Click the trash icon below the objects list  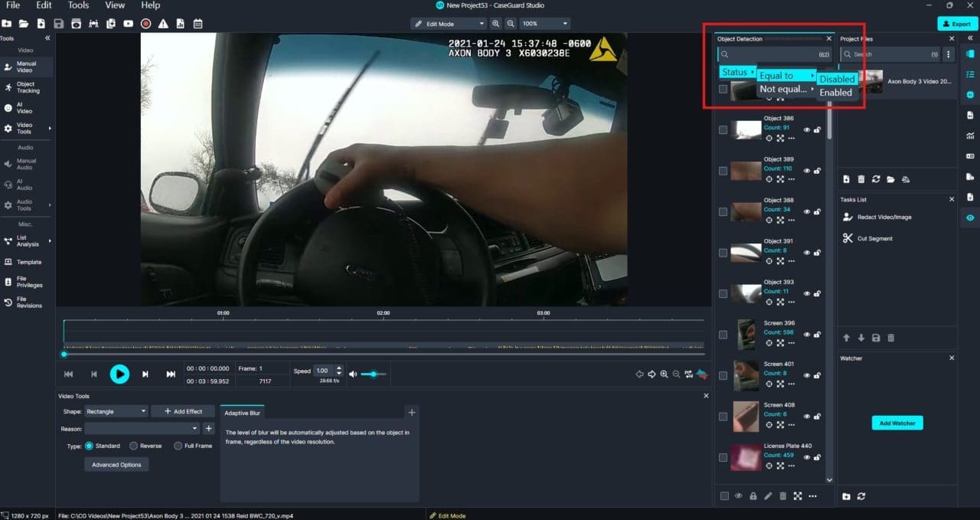pyautogui.click(x=782, y=496)
